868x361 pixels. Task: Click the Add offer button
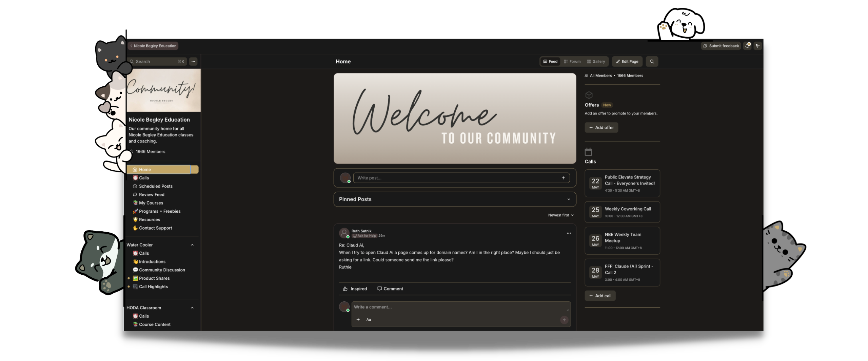pos(601,128)
